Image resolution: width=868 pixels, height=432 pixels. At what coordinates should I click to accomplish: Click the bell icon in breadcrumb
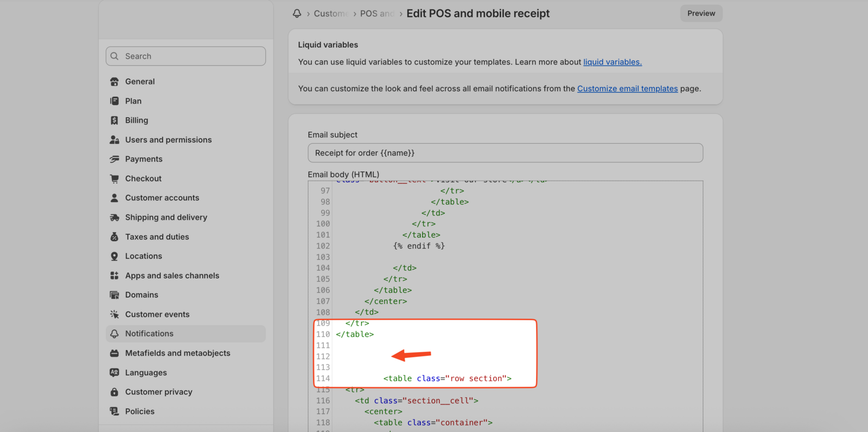coord(297,14)
